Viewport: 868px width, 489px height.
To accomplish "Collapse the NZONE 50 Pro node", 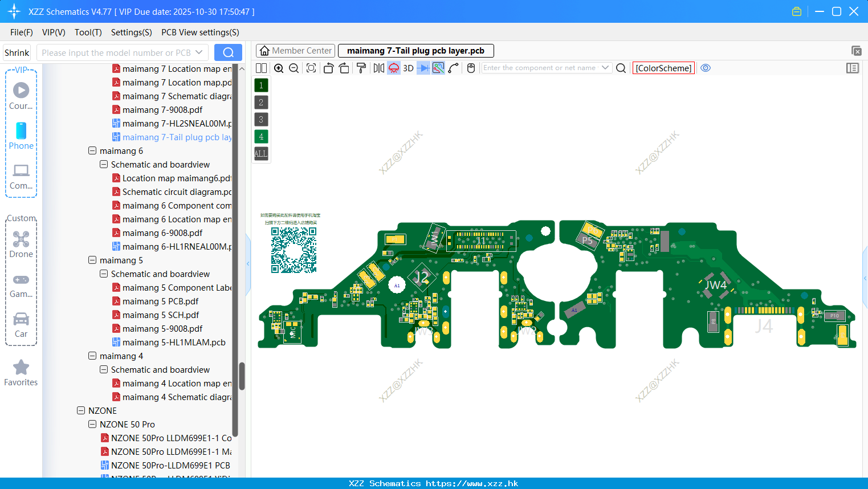I will coord(92,425).
